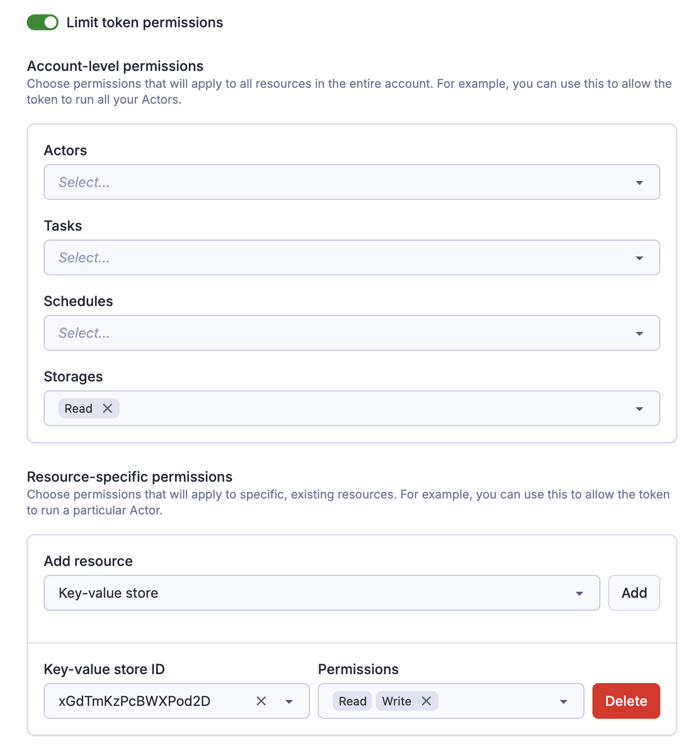Click the dropdown arrow on the Storages field
The height and width of the screenshot is (755, 700).
click(640, 408)
